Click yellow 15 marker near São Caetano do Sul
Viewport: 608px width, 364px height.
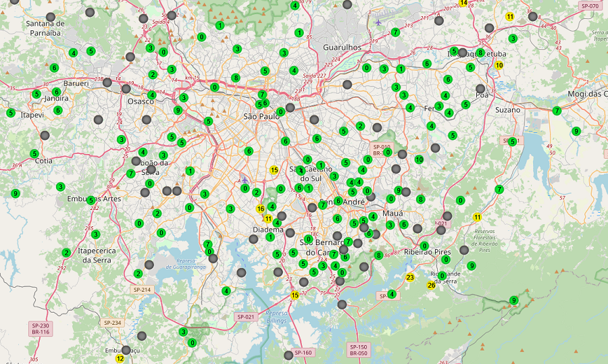pyautogui.click(x=274, y=170)
